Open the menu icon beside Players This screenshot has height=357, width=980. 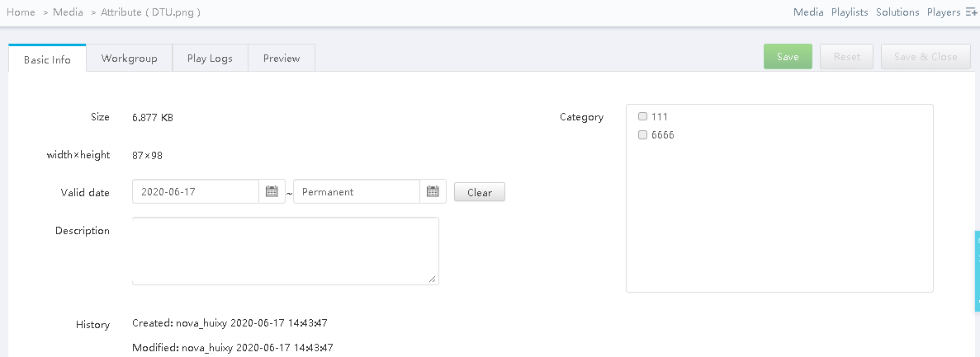pos(971,12)
